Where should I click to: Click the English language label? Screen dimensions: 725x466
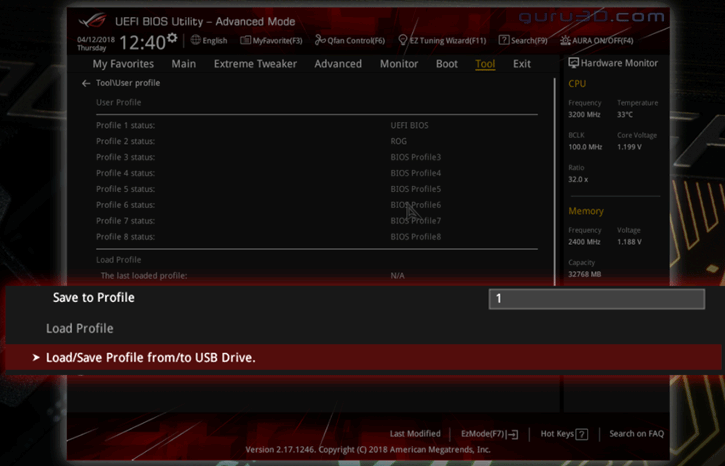pos(215,41)
